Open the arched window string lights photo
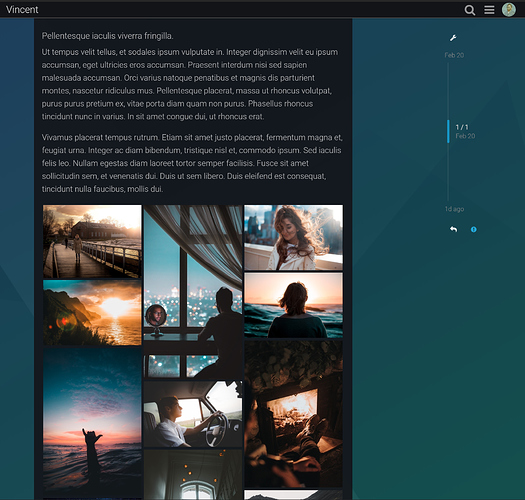This screenshot has height=500, width=525. [193, 475]
